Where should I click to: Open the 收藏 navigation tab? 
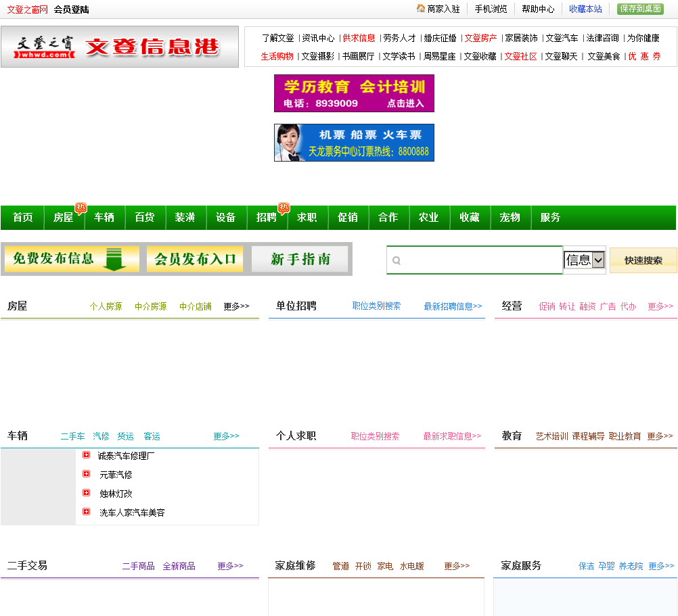(470, 217)
